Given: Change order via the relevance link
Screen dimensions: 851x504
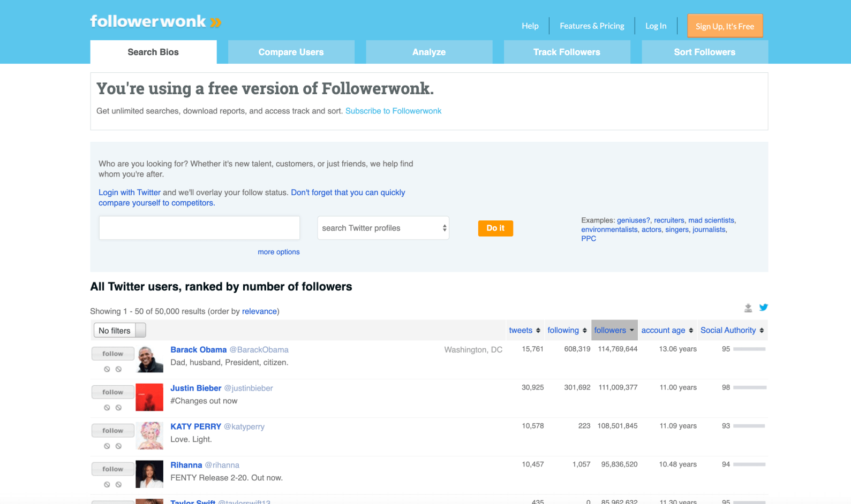Looking at the screenshot, I should 259,311.
